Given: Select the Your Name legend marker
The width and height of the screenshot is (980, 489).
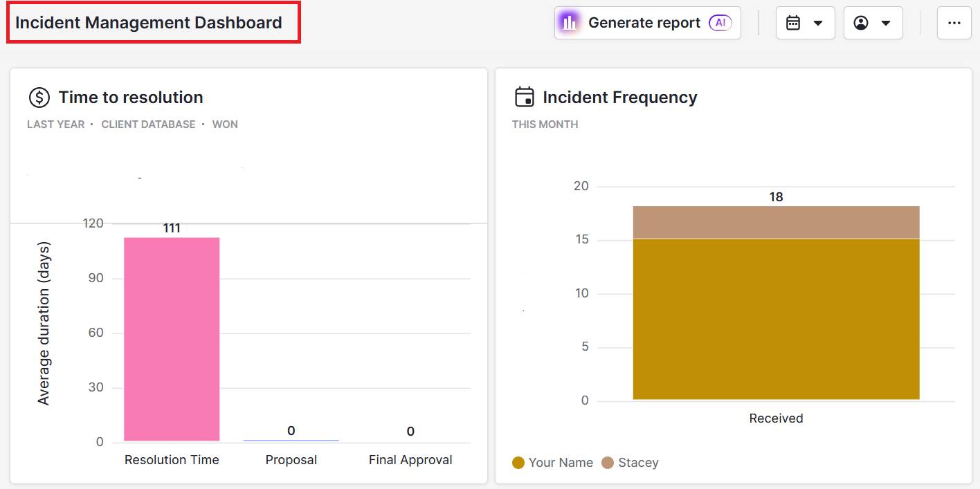Looking at the screenshot, I should 518,462.
